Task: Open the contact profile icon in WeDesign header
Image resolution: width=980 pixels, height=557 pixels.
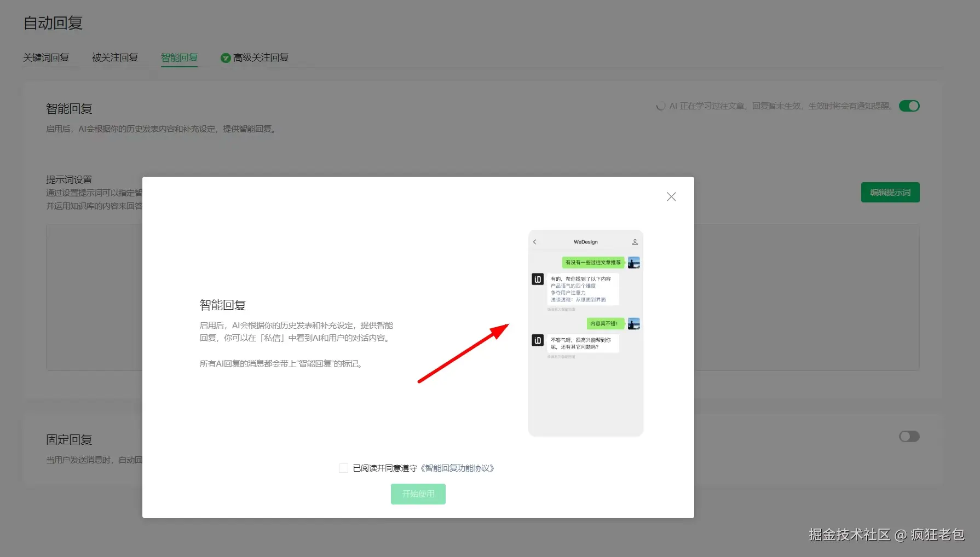Action: [633, 241]
